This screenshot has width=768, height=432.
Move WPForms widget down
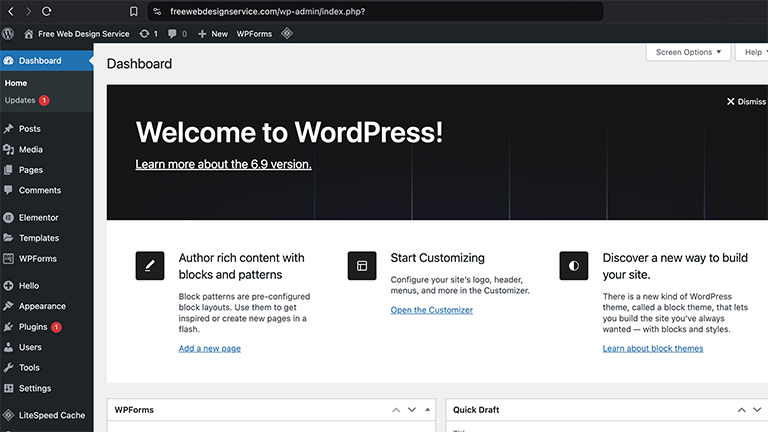coord(412,410)
